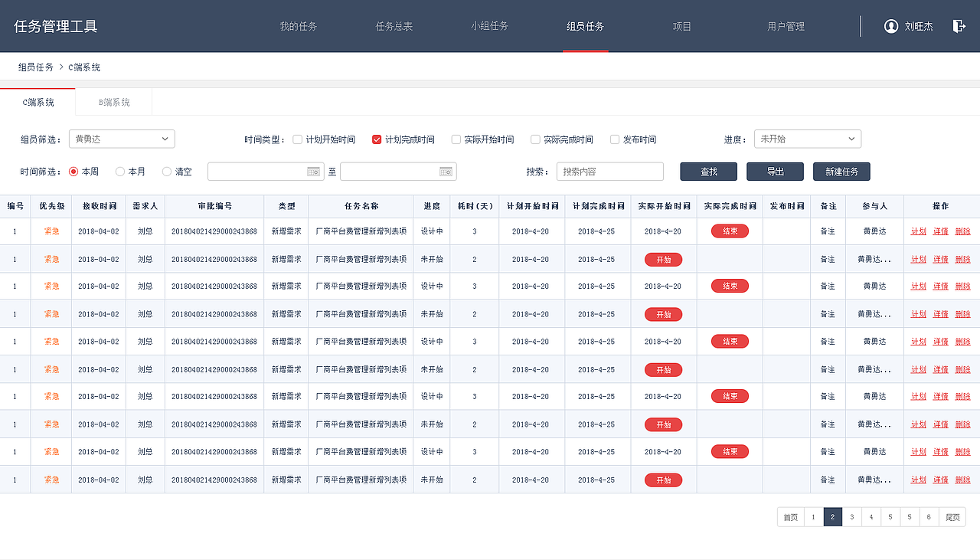Click inside the 搜索内容 search input field
Viewport: 980px width, 560px height.
pos(609,171)
